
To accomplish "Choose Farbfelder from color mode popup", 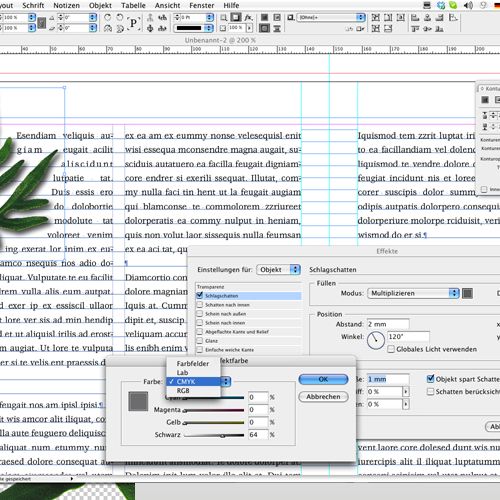I will [x=193, y=363].
